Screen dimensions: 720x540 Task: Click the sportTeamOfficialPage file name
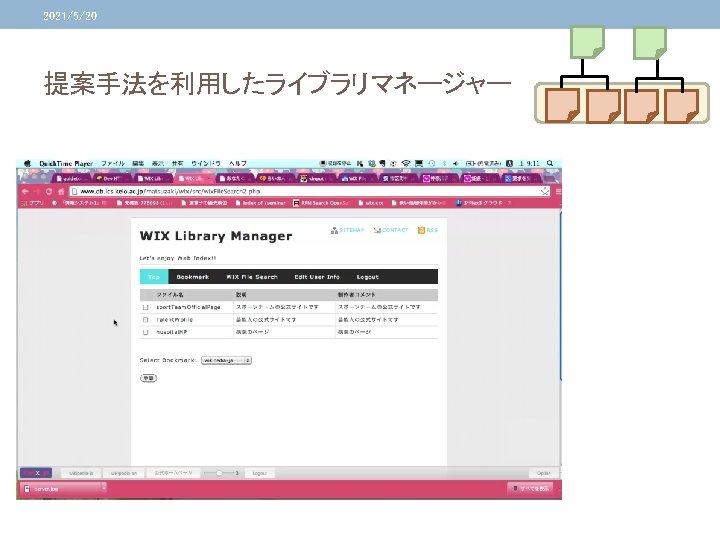[x=188, y=307]
